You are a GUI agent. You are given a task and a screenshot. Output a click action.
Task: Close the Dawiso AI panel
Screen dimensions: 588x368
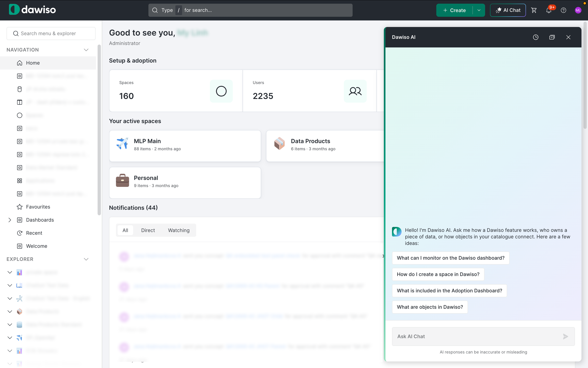pos(568,37)
